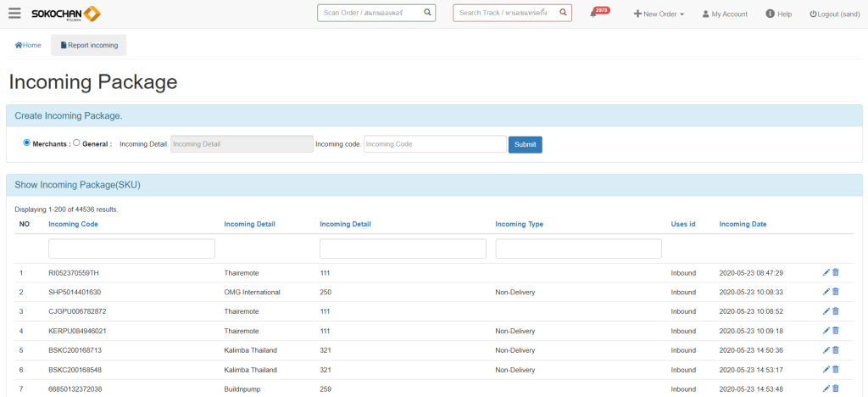This screenshot has height=397, width=868.
Task: Open the Help menu item
Action: pos(778,14)
